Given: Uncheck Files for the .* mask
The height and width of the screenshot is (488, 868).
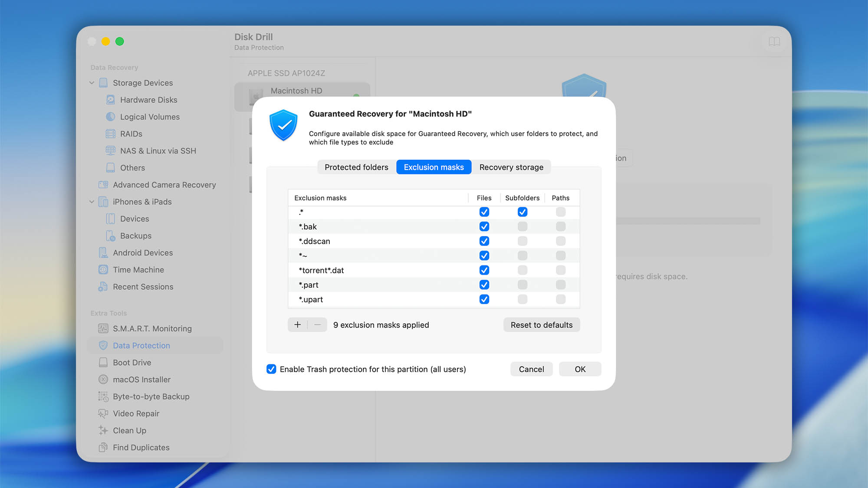Looking at the screenshot, I should 484,212.
